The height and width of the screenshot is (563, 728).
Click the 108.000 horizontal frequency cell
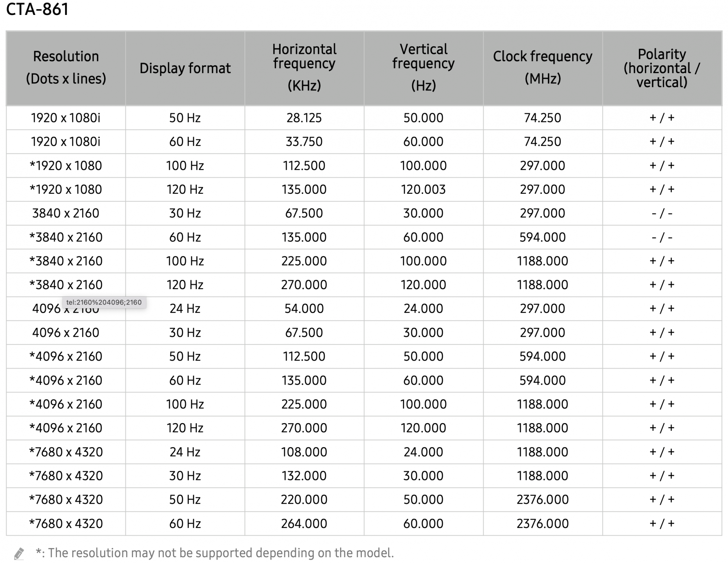point(304,452)
